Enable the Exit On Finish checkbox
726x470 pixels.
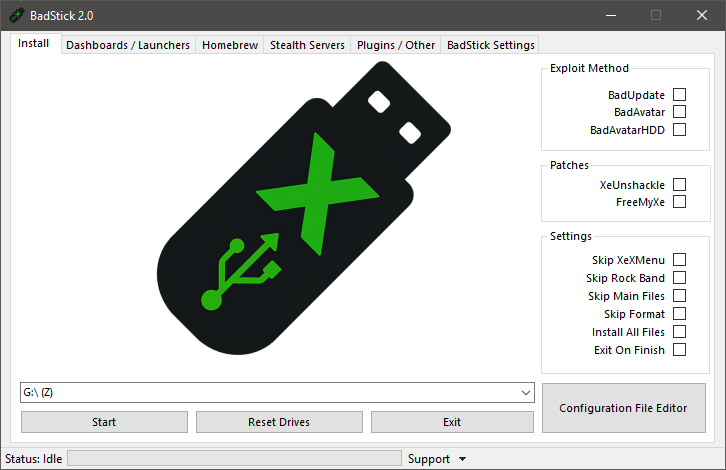point(680,350)
